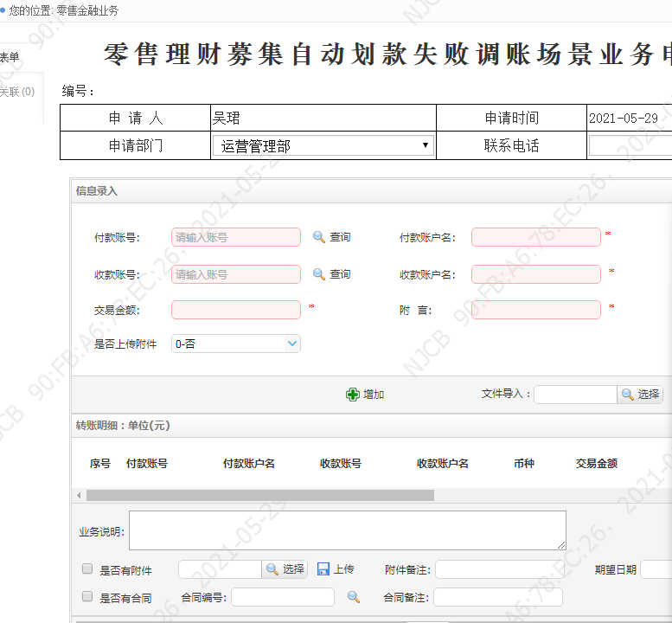Click the 合同备注 input field
Viewport: 672px width, 623px height.
click(498, 597)
